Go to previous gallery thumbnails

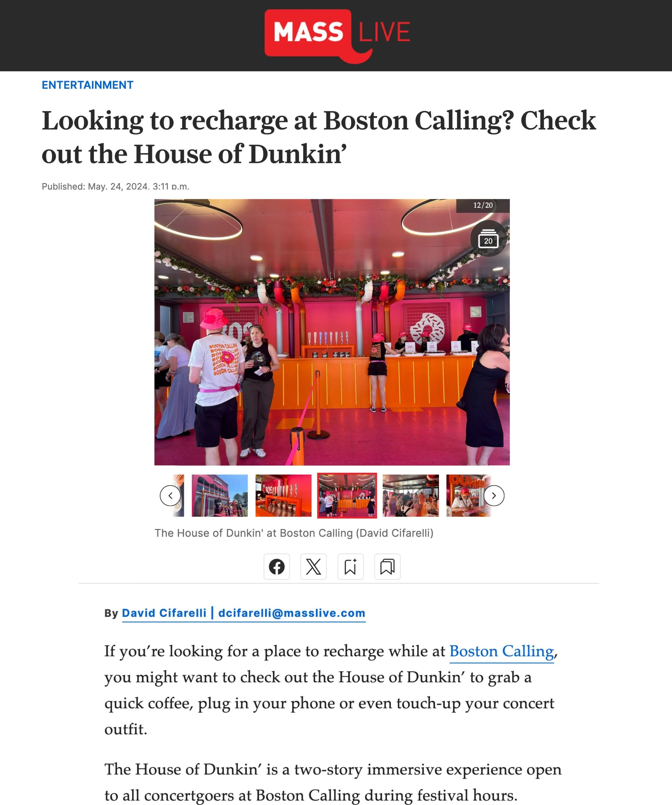point(170,496)
